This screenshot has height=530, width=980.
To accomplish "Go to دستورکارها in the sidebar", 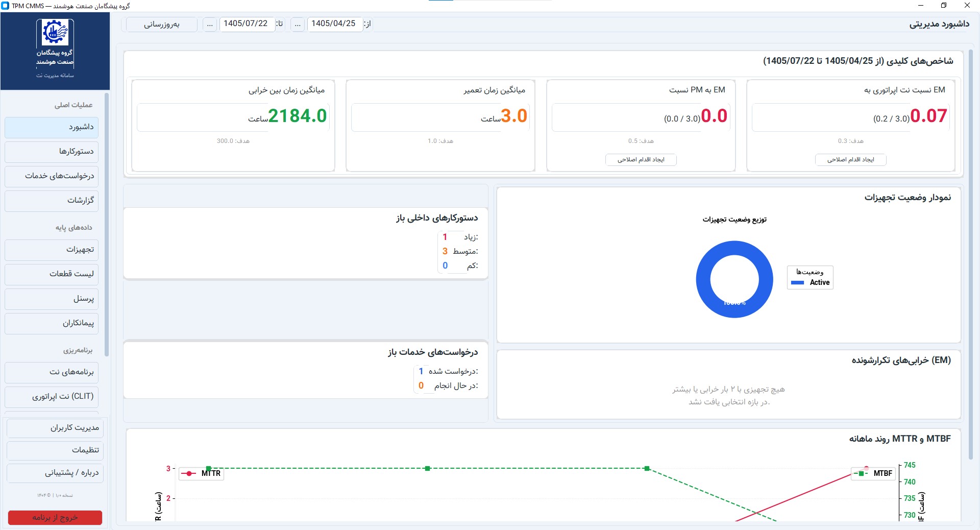I will coord(52,152).
